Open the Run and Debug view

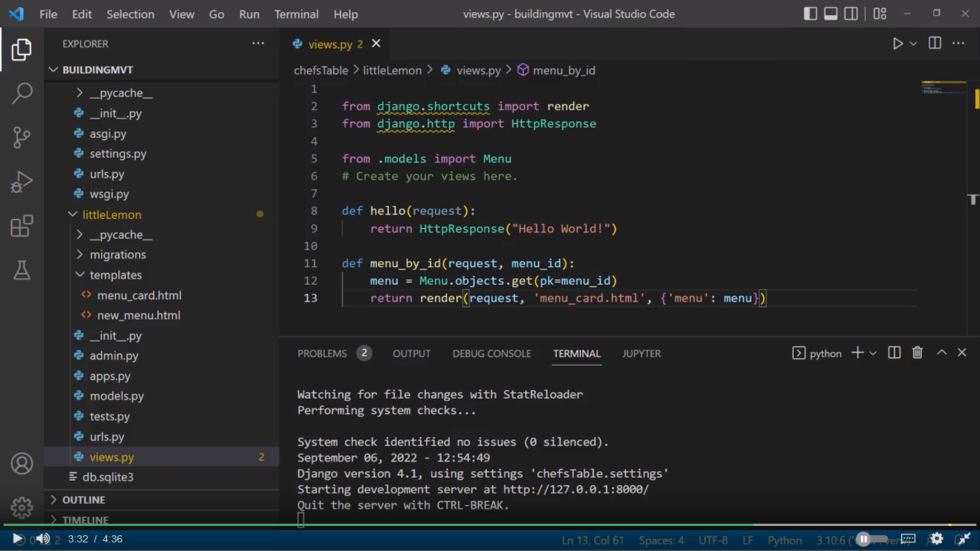pos(22,182)
